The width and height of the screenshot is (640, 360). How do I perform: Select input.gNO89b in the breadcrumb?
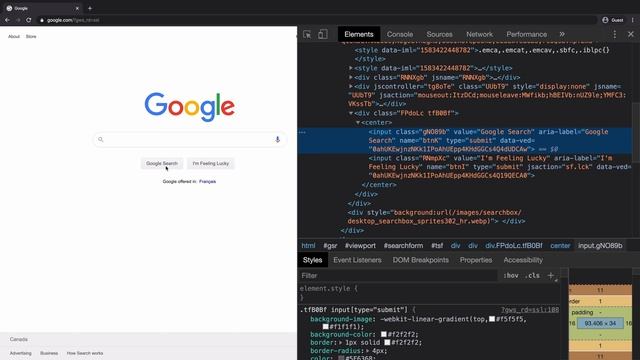tap(600, 246)
